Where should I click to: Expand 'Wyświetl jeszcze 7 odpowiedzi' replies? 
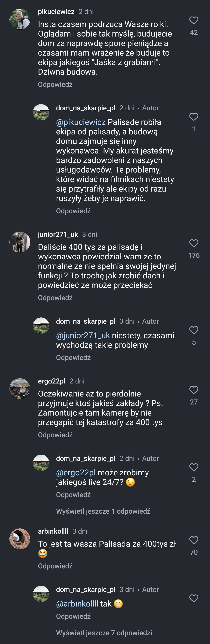(x=104, y=633)
